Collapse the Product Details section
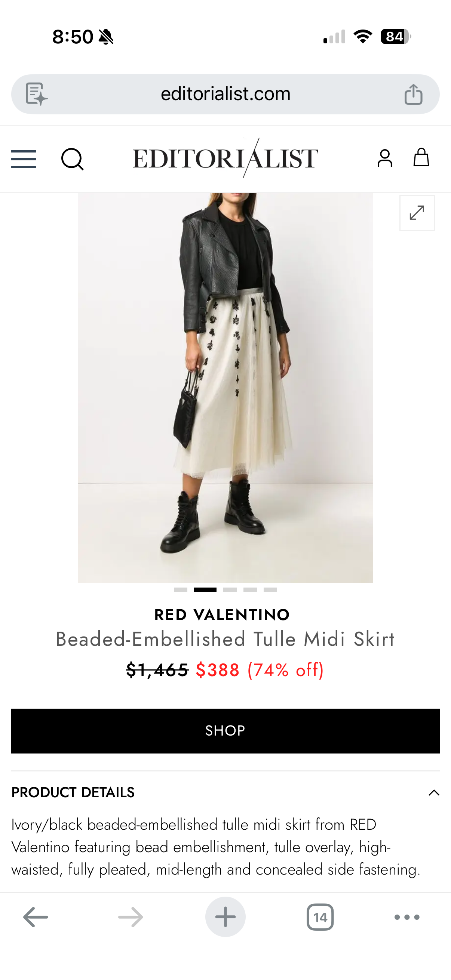This screenshot has height=980, width=451. [x=434, y=792]
